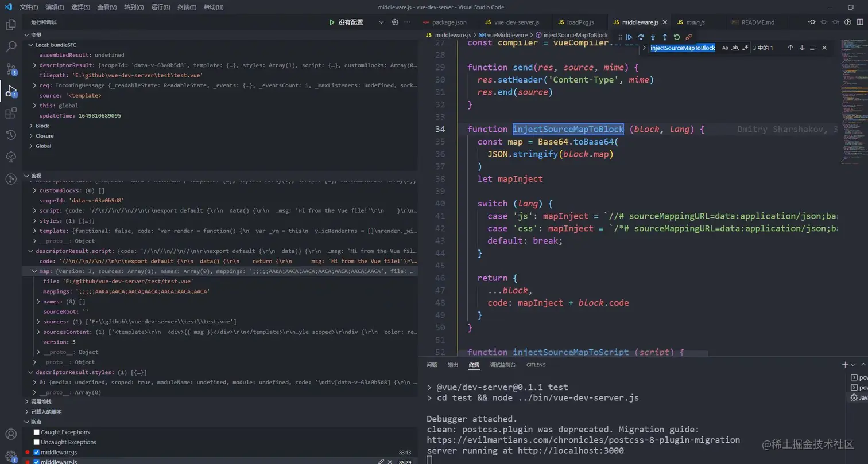Open the 终端(T) menu
Image resolution: width=868 pixels, height=464 pixels.
187,7
